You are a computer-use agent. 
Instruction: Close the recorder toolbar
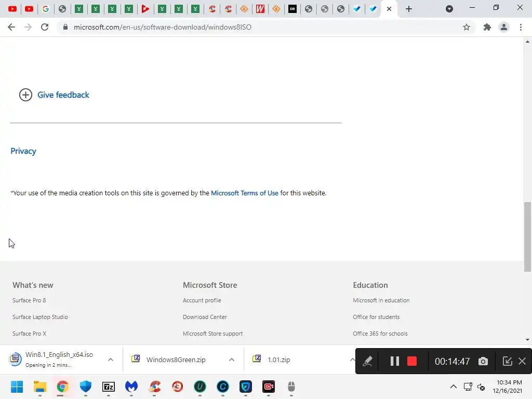click(x=522, y=362)
